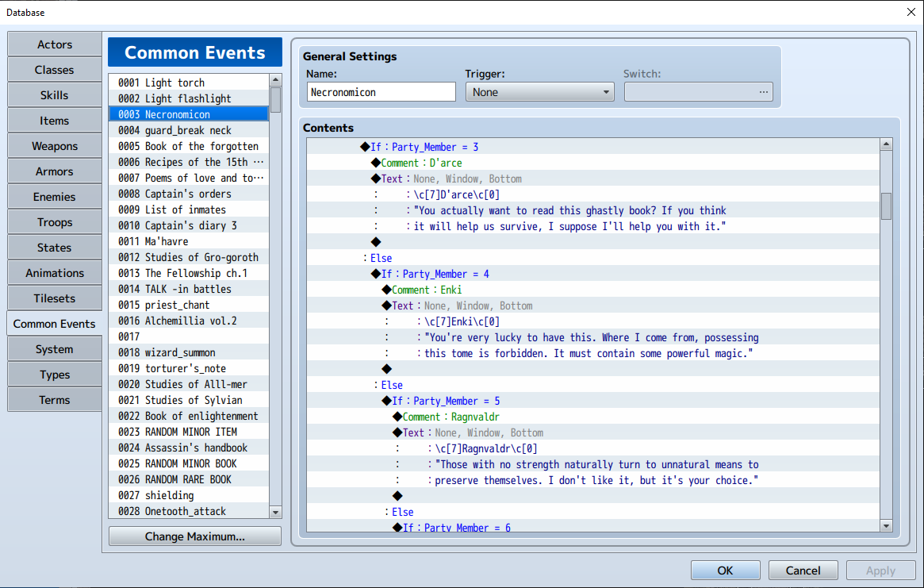924x588 pixels.
Task: Confirm with the OK button
Action: [x=725, y=571]
